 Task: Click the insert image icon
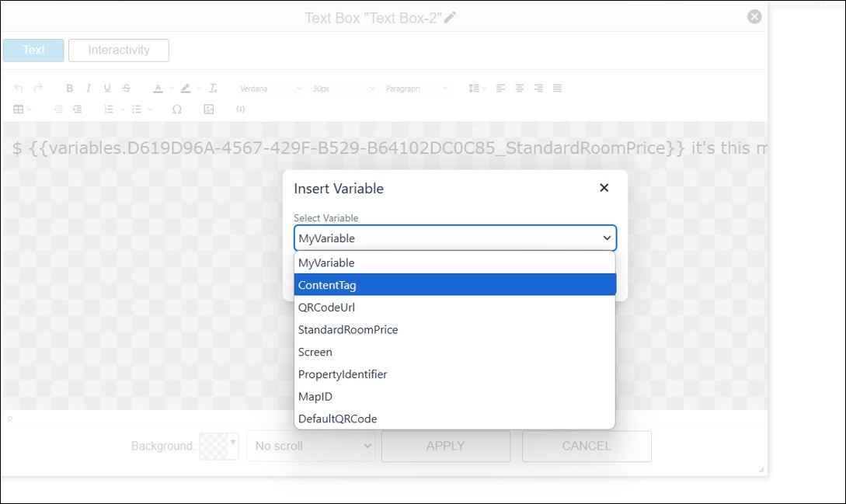point(208,109)
